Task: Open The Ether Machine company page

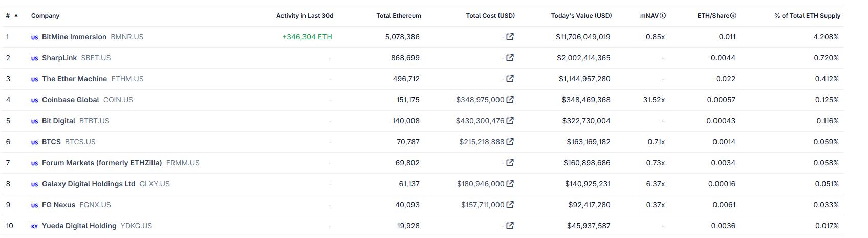Action: pos(75,79)
